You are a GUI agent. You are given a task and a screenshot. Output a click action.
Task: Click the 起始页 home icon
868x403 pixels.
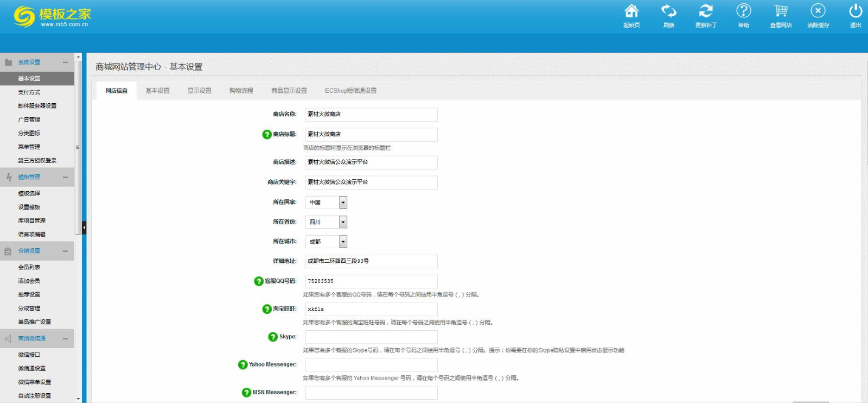pos(631,11)
